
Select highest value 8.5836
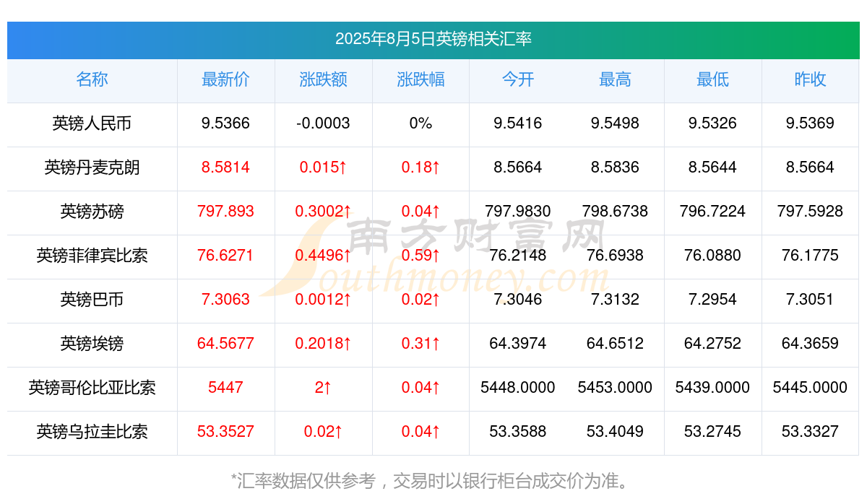tap(615, 168)
